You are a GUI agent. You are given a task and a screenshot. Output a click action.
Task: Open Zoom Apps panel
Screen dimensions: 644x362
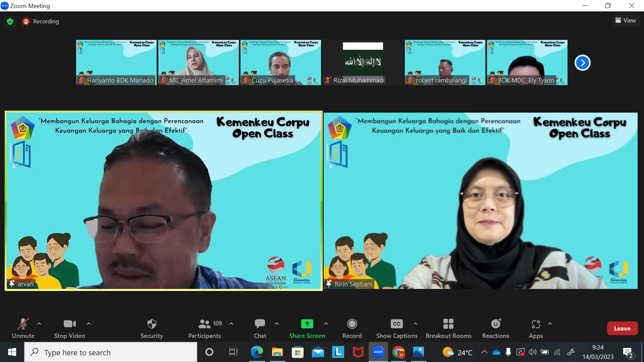(536, 328)
